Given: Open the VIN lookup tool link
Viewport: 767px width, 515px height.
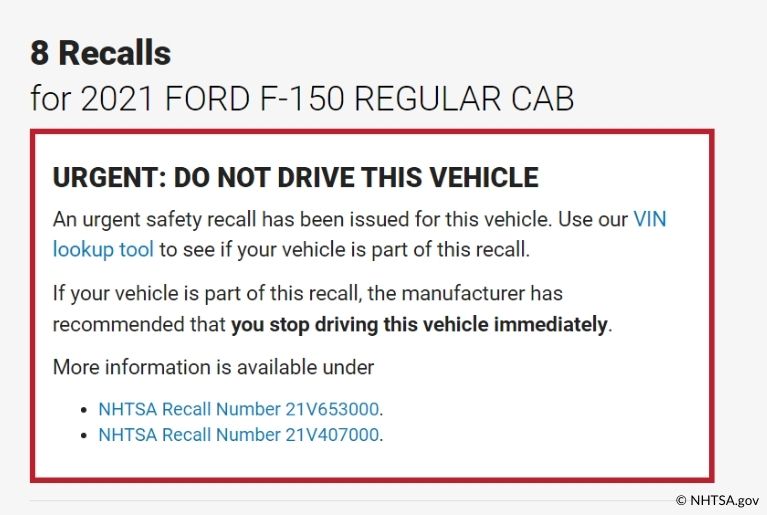Looking at the screenshot, I should pyautogui.click(x=650, y=219).
